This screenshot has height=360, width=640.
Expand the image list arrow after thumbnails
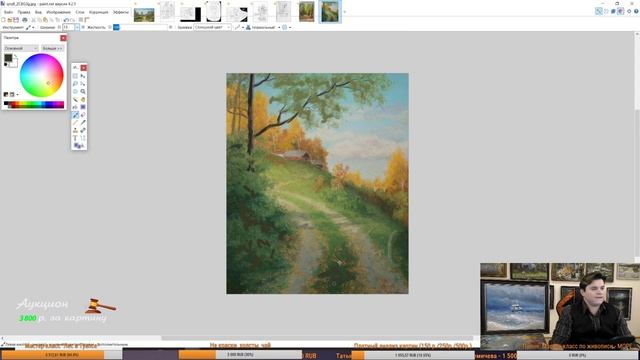(345, 12)
